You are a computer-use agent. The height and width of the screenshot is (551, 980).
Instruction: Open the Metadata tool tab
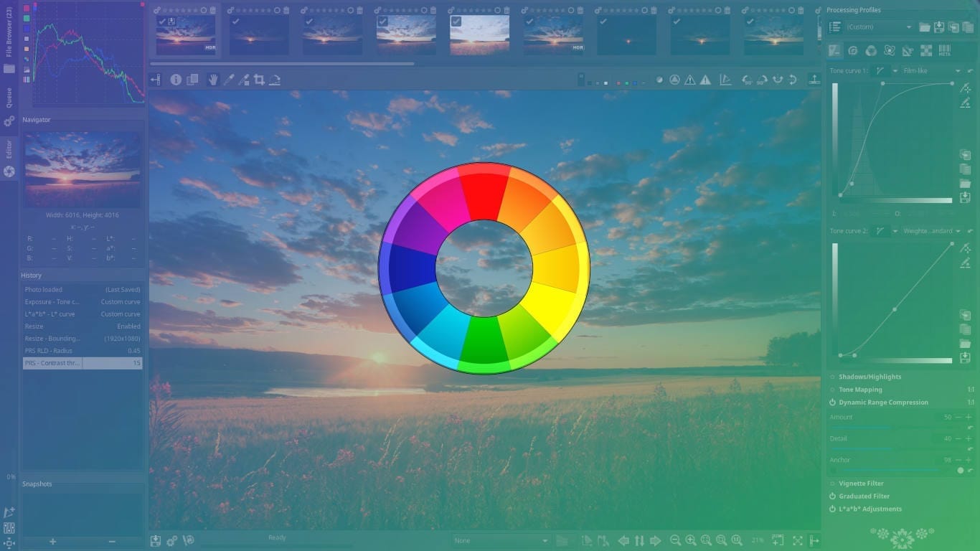pos(944,51)
